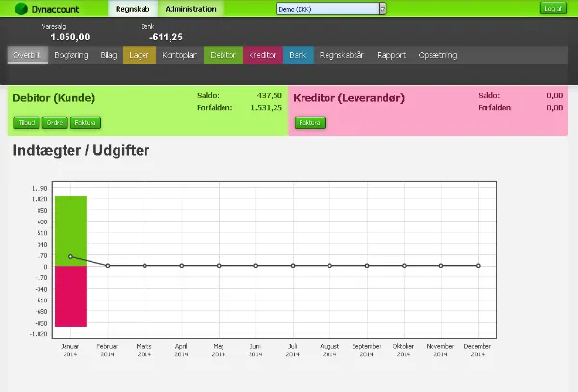Open the Bilag menu item

point(109,55)
